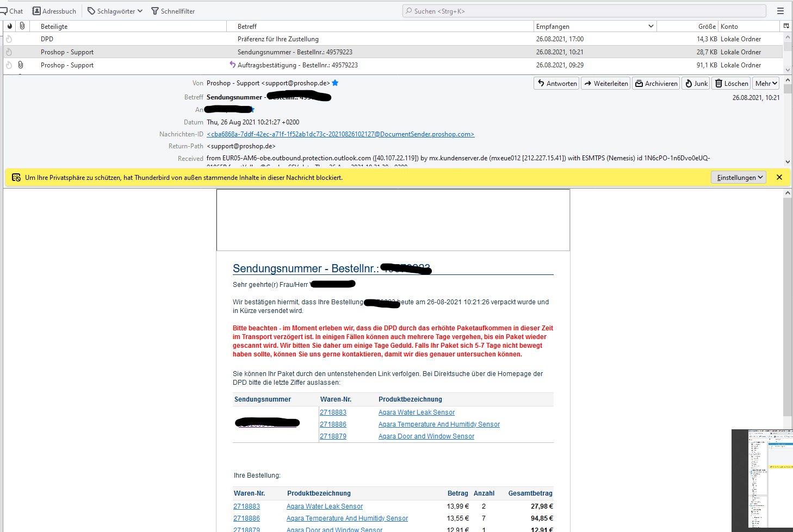Click the replied arrow icon beside Auftragsbestätigung
This screenshot has width=793, height=532.
tap(233, 65)
